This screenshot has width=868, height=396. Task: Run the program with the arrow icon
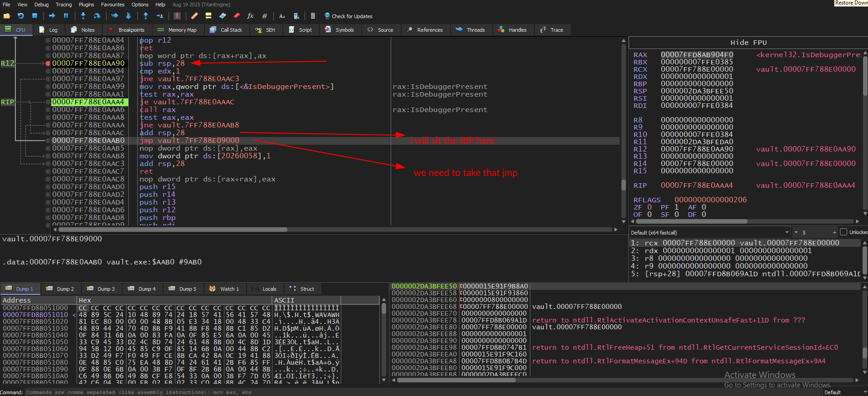point(52,16)
